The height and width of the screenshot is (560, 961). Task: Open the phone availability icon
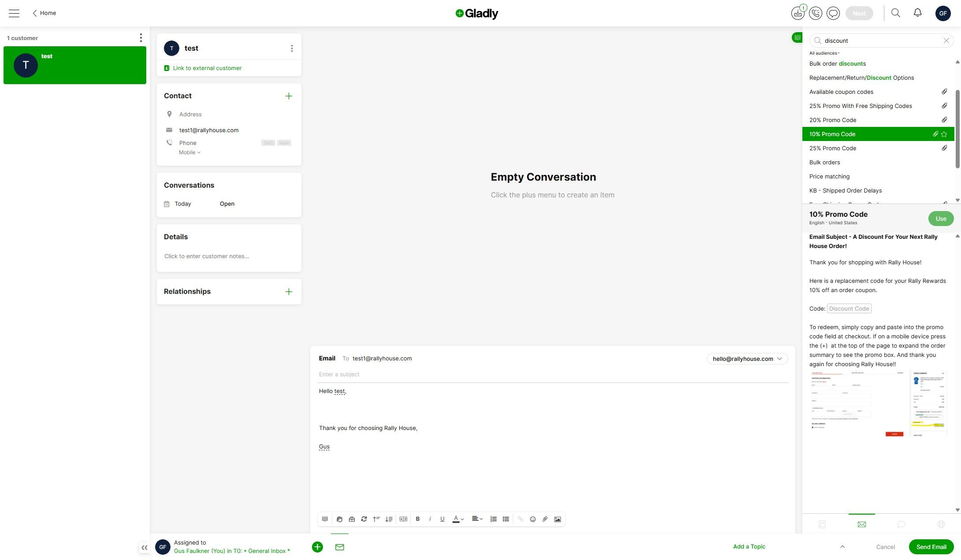816,13
